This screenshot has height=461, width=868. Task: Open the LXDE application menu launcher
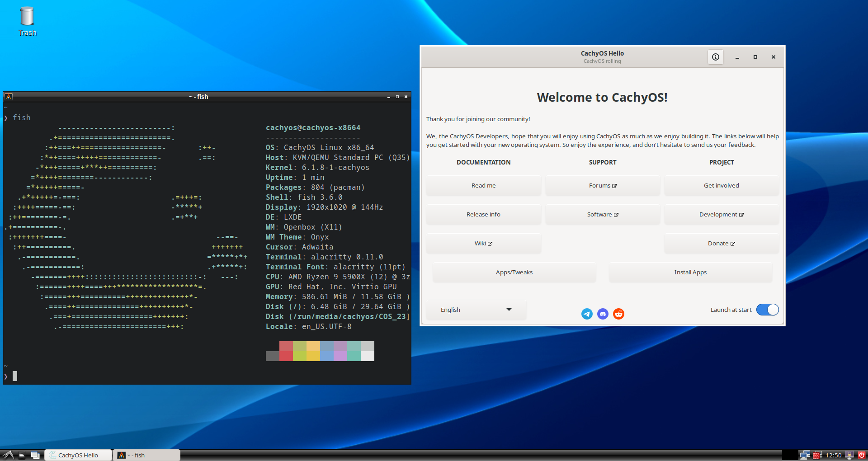coord(8,455)
